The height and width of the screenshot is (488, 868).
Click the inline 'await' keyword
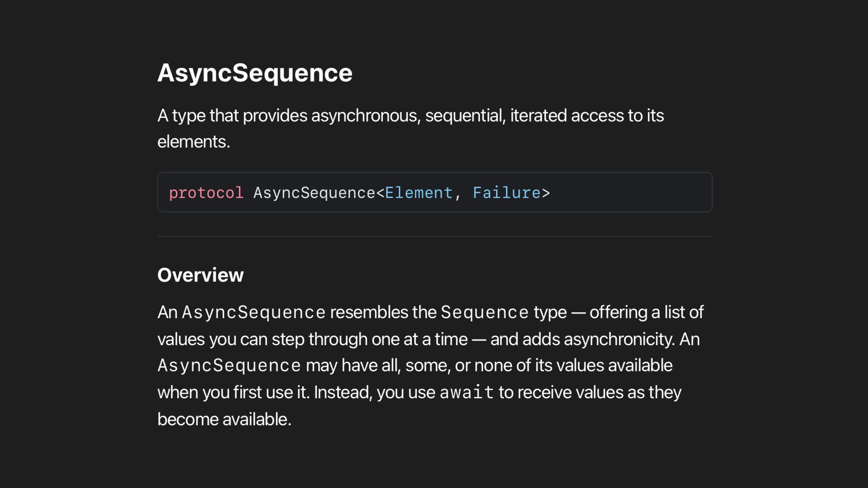pyautogui.click(x=466, y=392)
